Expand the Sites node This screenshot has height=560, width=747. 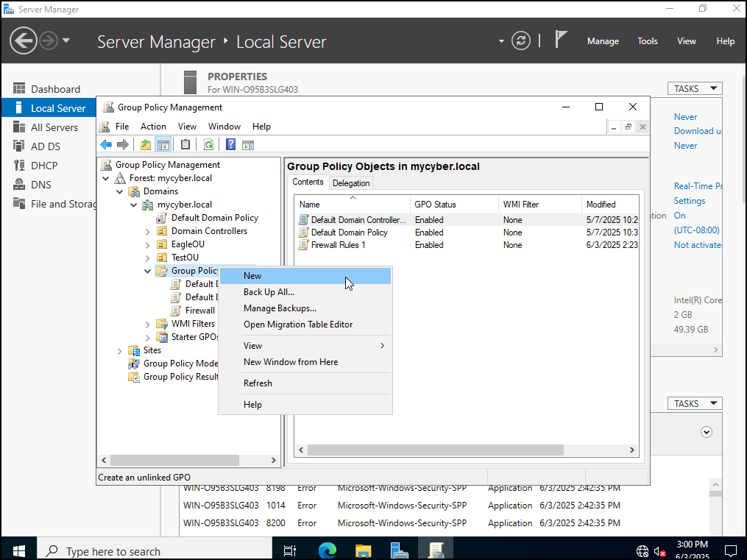click(x=119, y=351)
